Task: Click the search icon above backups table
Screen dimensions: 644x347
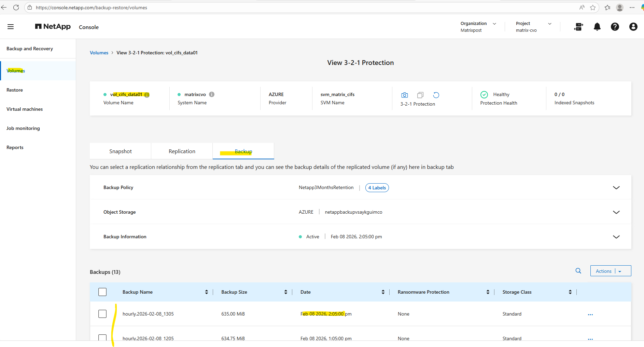Action: (578, 271)
